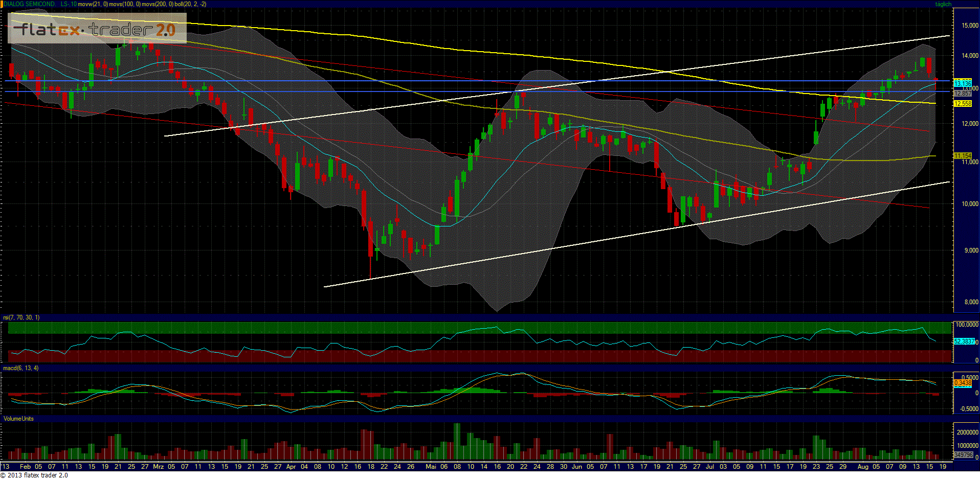Image resolution: width=980 pixels, height=480 pixels.
Task: Click the olive 11,154 price tag
Action: click(x=963, y=155)
